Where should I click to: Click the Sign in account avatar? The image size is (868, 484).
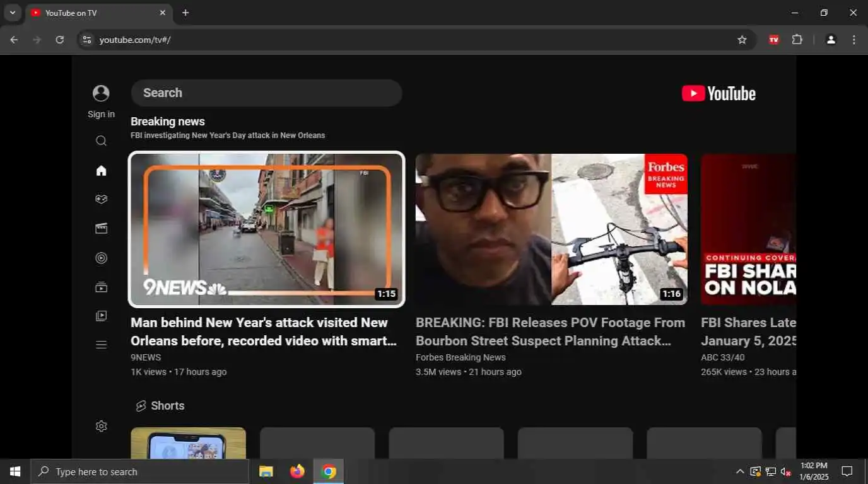(101, 93)
